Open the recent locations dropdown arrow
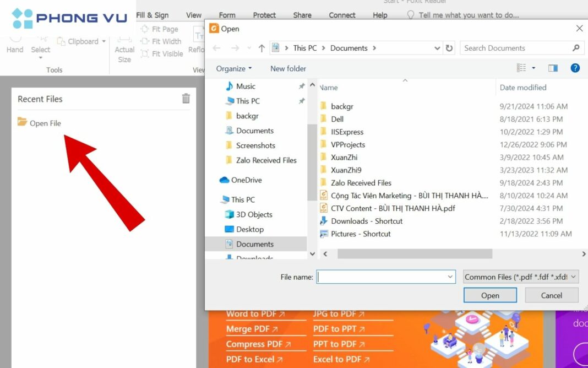 click(x=249, y=48)
